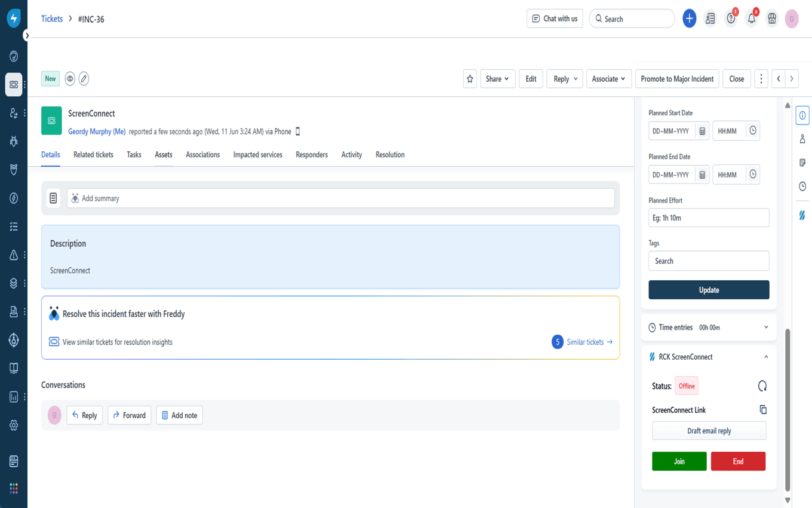Open the warning triangle Alerts icon in sidebar

click(14, 255)
